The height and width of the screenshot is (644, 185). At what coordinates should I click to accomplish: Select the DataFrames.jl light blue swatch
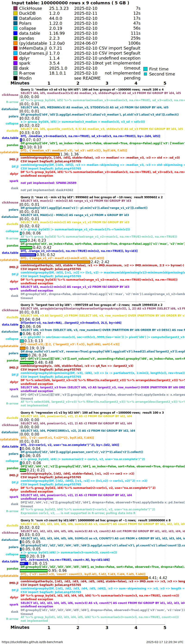pos(15,53)
